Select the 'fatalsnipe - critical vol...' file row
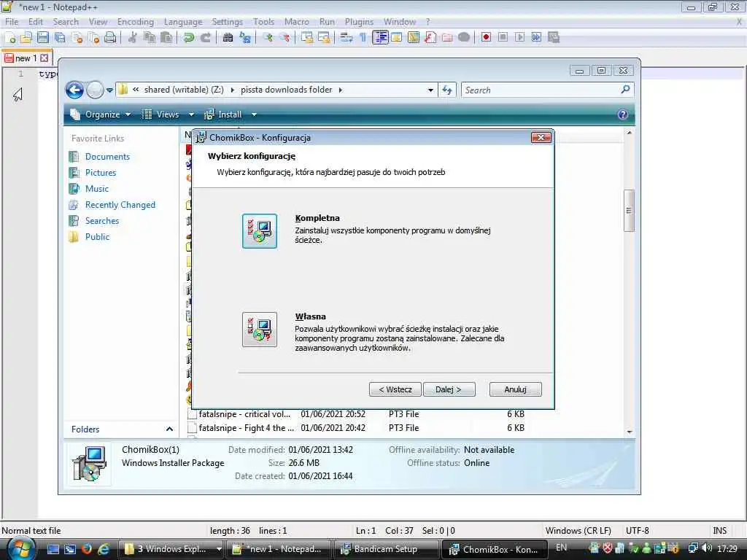 (x=356, y=414)
